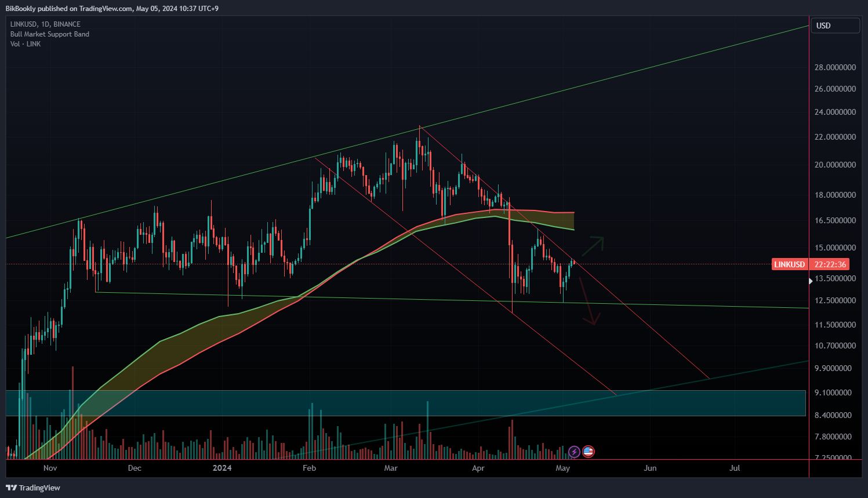Click the Dec label on time axis
This screenshot has height=498, width=868.
[135, 468]
